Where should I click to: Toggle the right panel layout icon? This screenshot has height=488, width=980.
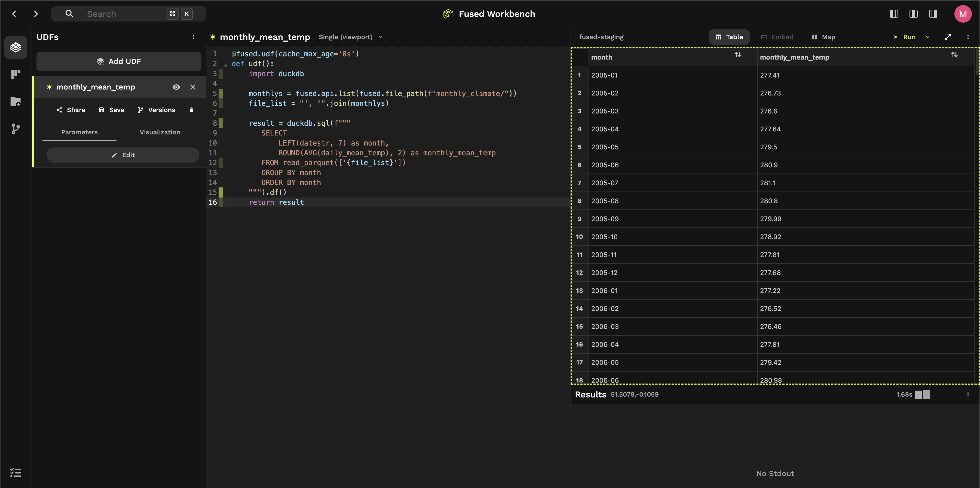[933, 14]
